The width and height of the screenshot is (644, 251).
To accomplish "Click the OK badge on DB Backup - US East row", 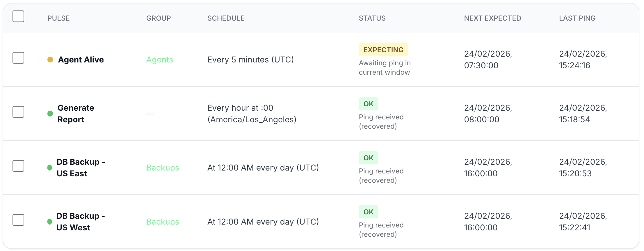I will click(x=368, y=157).
